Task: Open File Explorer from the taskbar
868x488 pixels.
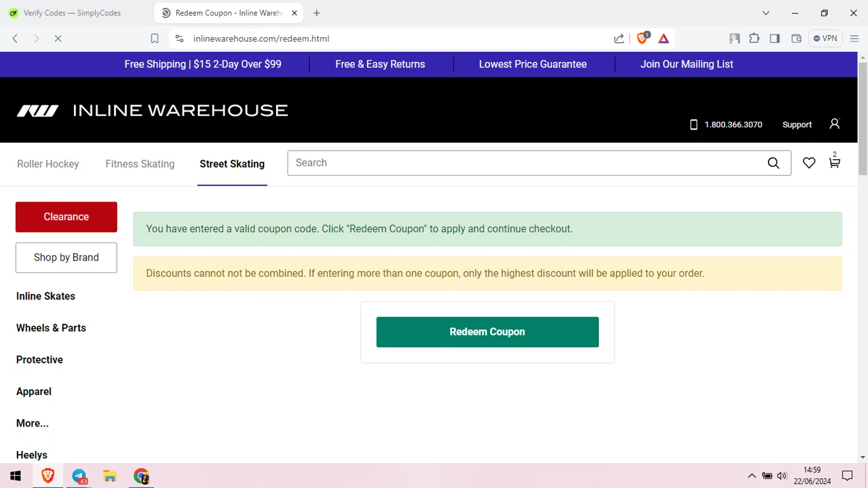Action: [x=110, y=476]
